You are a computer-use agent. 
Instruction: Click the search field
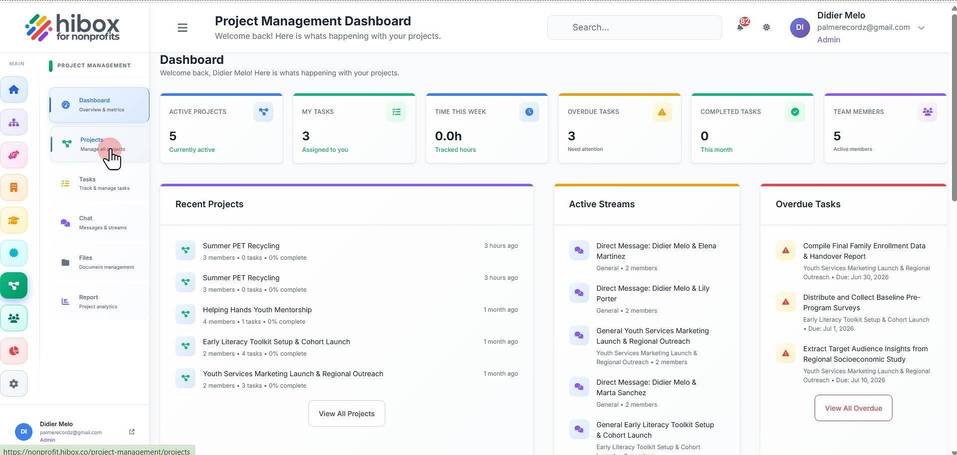(x=634, y=27)
